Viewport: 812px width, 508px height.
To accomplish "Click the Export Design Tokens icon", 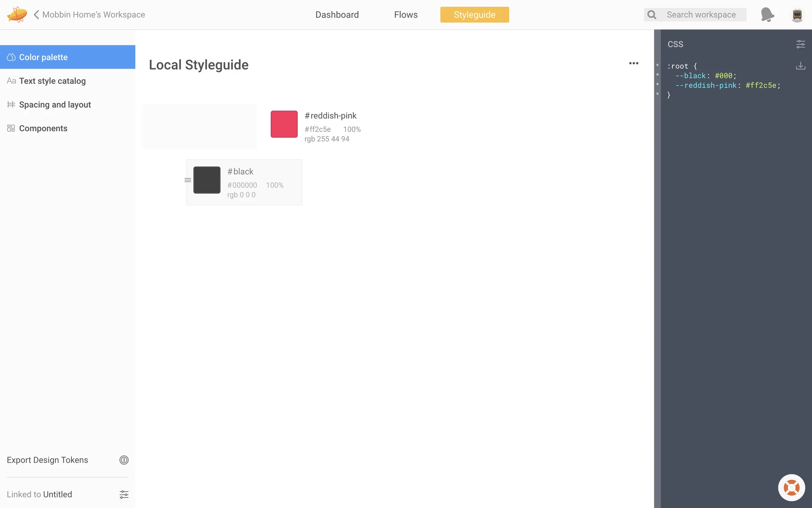I will click(124, 460).
